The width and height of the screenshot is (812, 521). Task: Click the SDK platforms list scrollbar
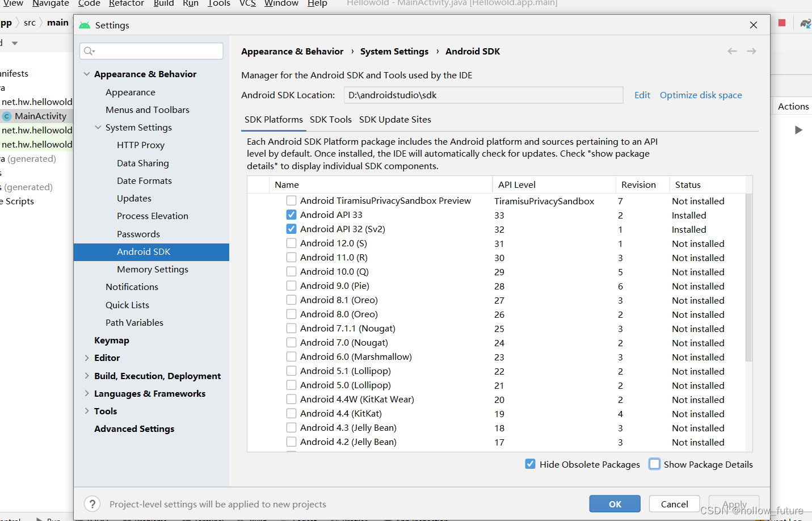click(748, 277)
